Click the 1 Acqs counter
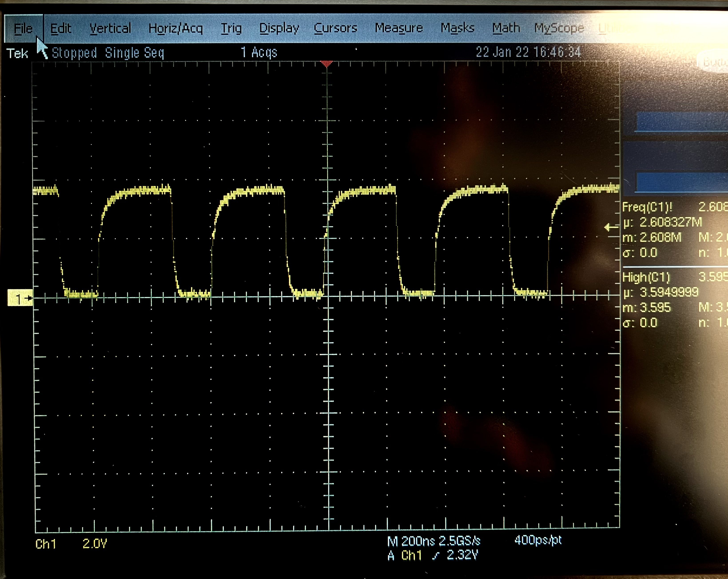This screenshot has height=579, width=728. [259, 52]
